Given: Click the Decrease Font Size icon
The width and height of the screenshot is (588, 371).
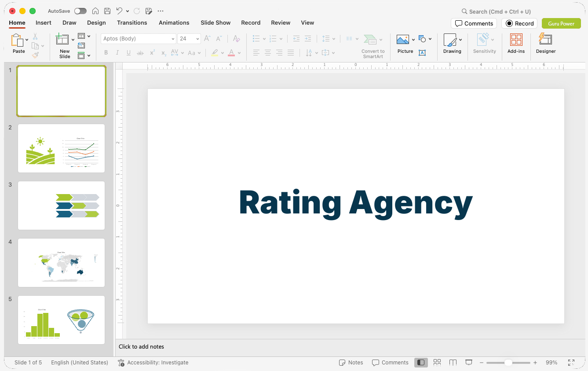Looking at the screenshot, I should coord(219,39).
